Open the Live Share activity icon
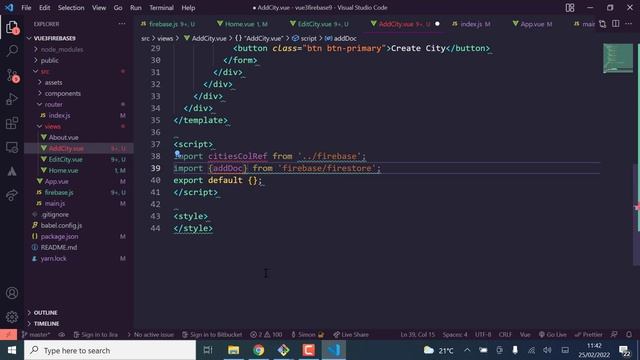This screenshot has width=640, height=360. (x=12, y=195)
